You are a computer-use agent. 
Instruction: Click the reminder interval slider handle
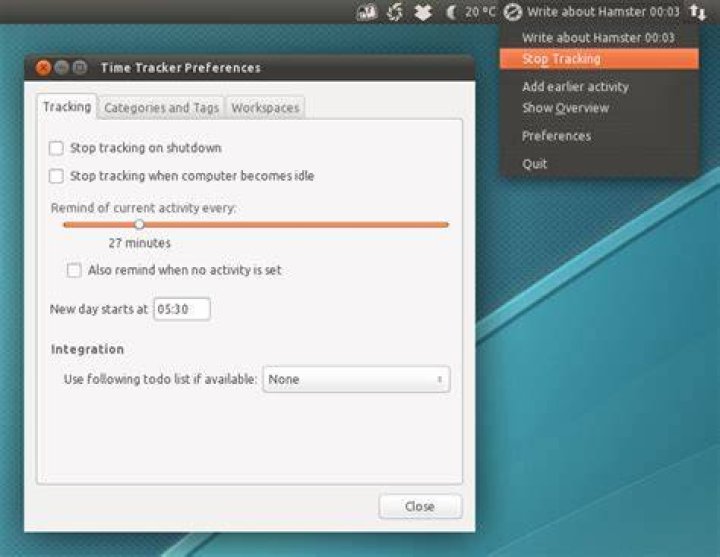(x=139, y=225)
